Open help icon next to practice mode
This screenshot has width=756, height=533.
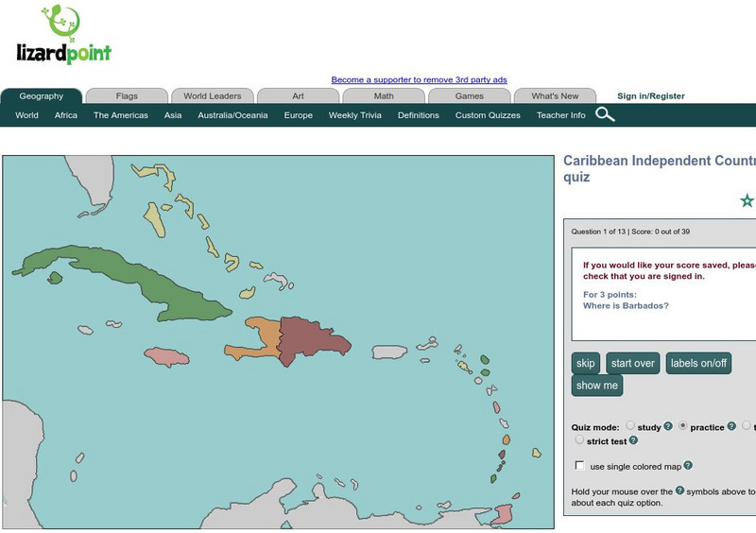coord(731,426)
